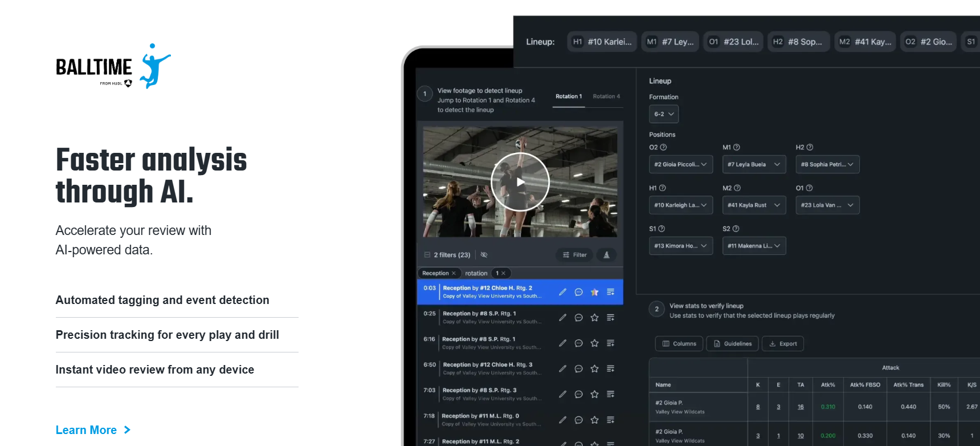980x446 pixels.
Task: Open the comment bubble on the 0:25 row
Action: 578,318
